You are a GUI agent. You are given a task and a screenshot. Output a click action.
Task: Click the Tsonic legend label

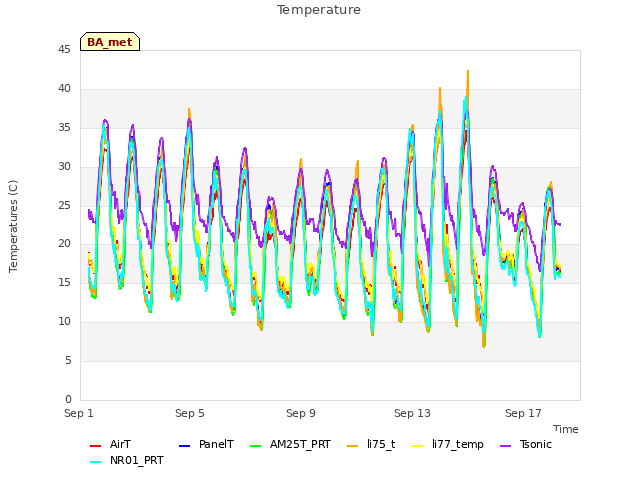[x=536, y=444]
